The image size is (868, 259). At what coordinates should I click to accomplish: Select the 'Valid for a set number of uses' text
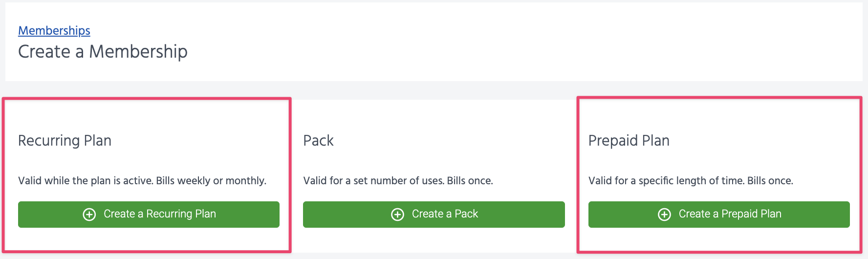pyautogui.click(x=373, y=181)
